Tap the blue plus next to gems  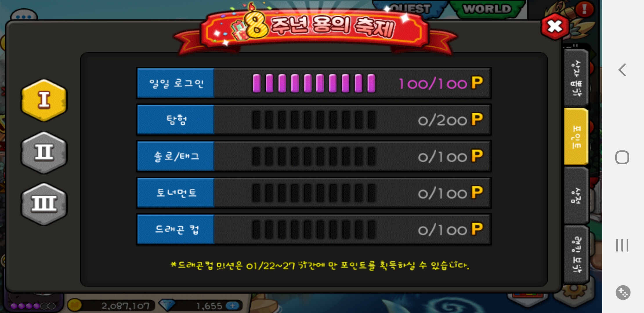click(233, 305)
